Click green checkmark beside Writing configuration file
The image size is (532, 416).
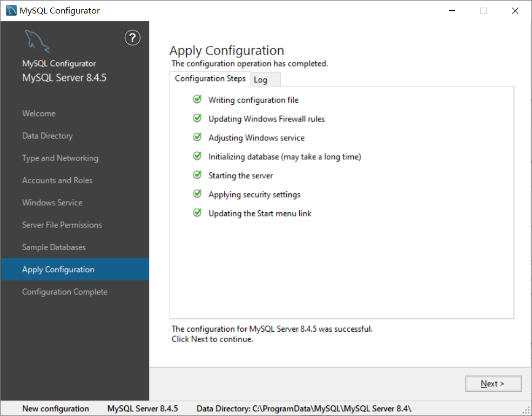pos(197,99)
